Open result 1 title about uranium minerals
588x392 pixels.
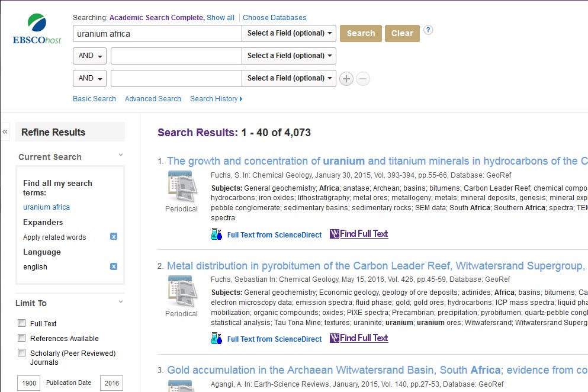377,161
